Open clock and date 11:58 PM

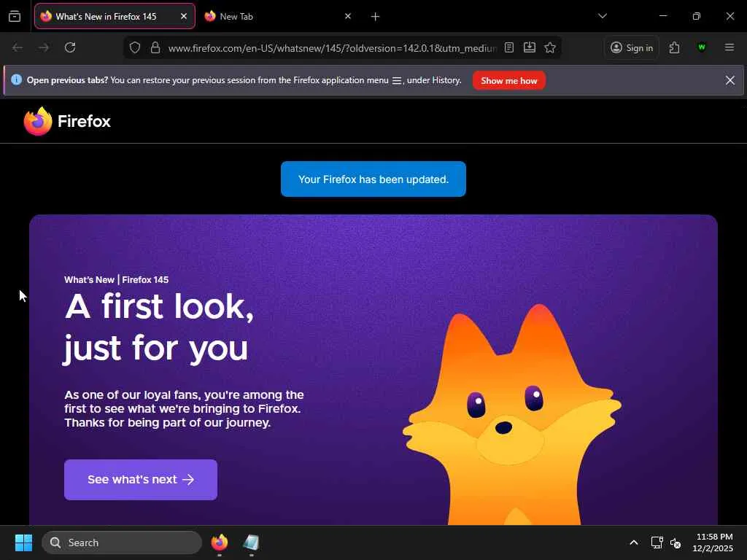click(x=713, y=542)
